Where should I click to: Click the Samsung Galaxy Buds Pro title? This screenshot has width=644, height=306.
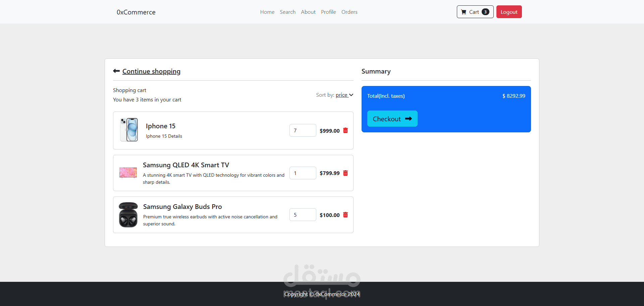pyautogui.click(x=182, y=207)
